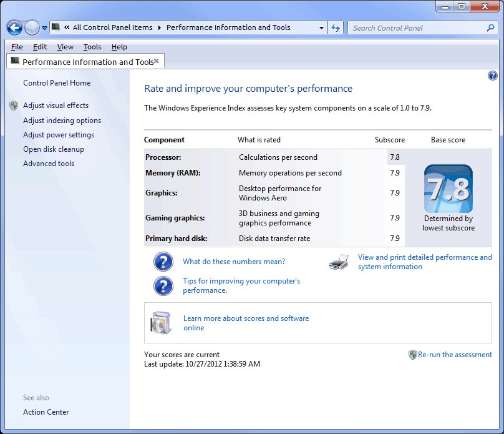This screenshot has height=434, width=504.
Task: Click the Forward navigation arrow button
Action: coord(32,28)
